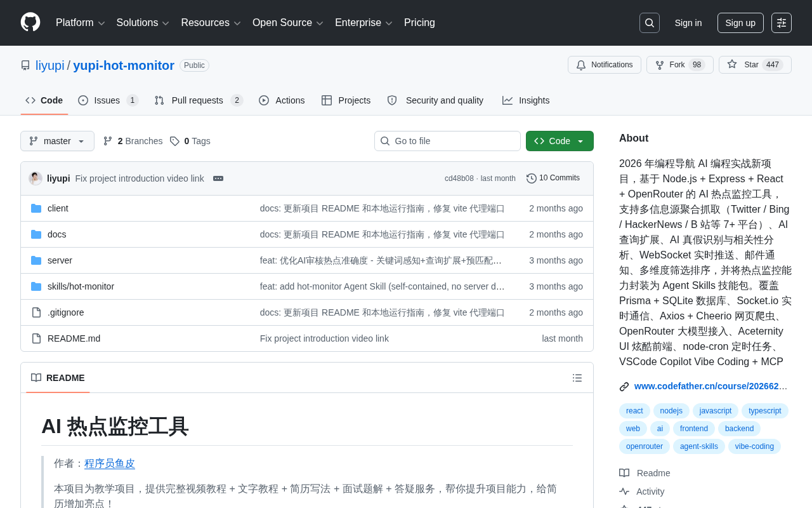Expand the Open Source menu
The image size is (812, 508).
pos(287,23)
